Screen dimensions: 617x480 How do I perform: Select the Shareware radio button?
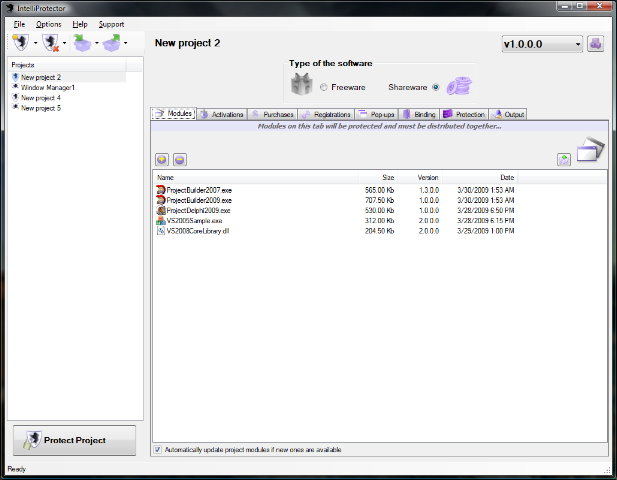435,88
